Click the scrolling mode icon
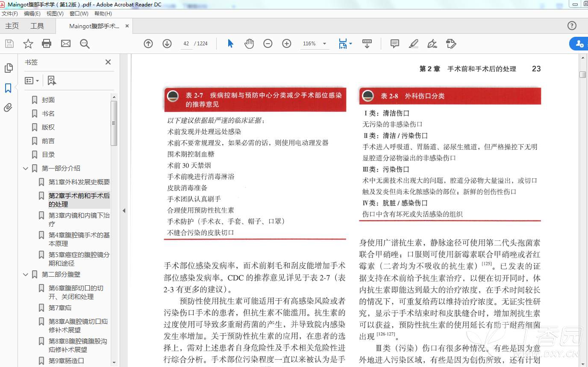 [367, 44]
